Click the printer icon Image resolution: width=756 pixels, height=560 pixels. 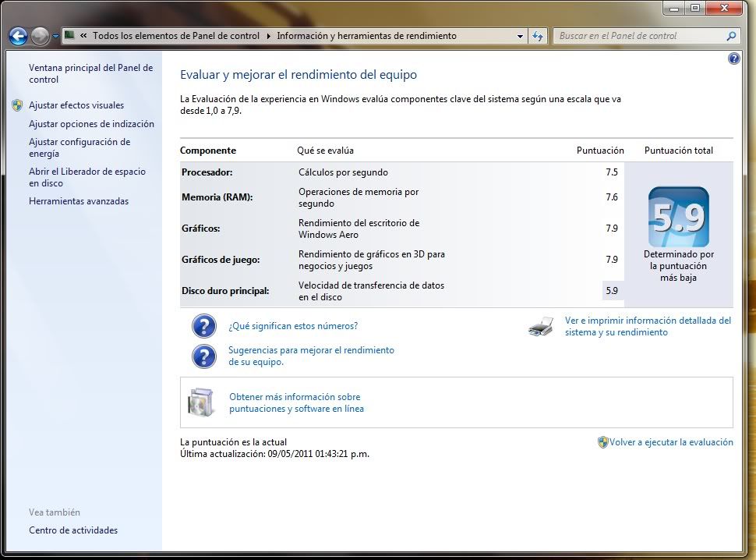pos(541,327)
